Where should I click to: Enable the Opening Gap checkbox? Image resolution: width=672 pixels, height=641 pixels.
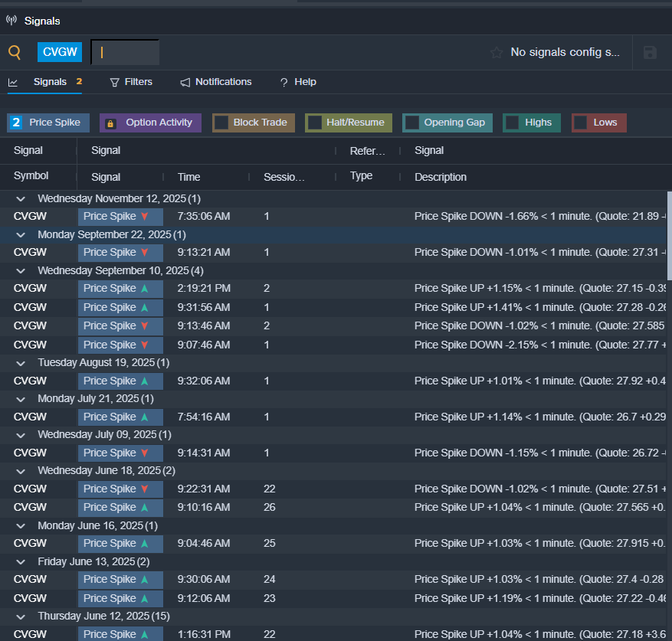[x=412, y=123]
